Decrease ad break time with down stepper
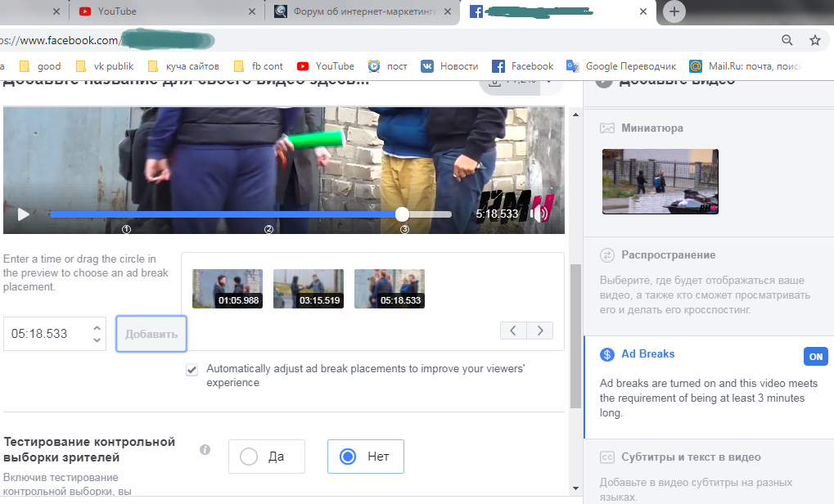This screenshot has width=834, height=504. pos(97,340)
